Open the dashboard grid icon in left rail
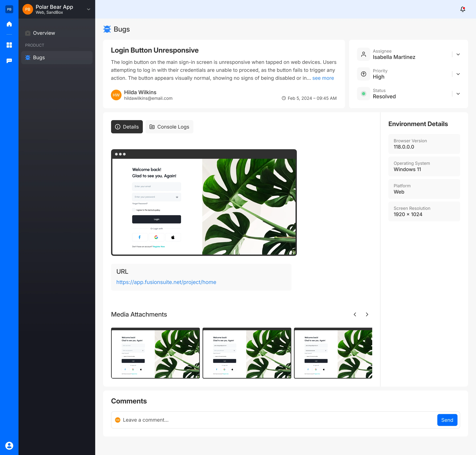476x455 pixels. click(x=9, y=45)
